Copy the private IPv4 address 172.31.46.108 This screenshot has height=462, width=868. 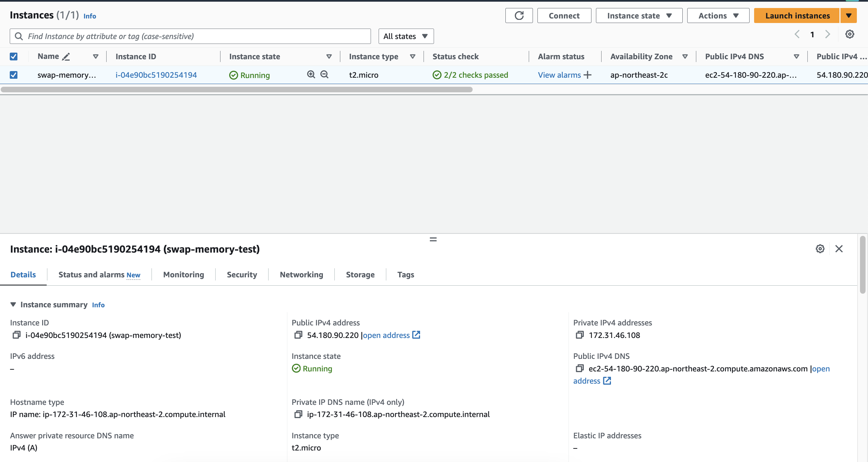coord(580,335)
